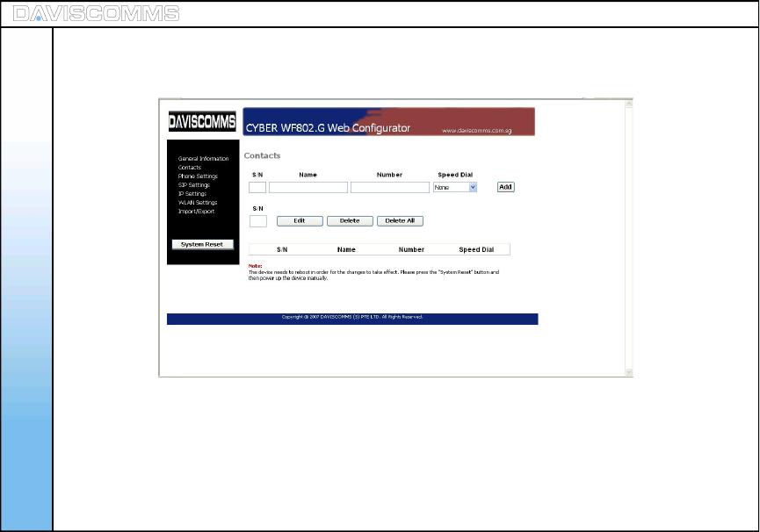Click the Delete All button
The height and width of the screenshot is (532, 760).
[400, 220]
